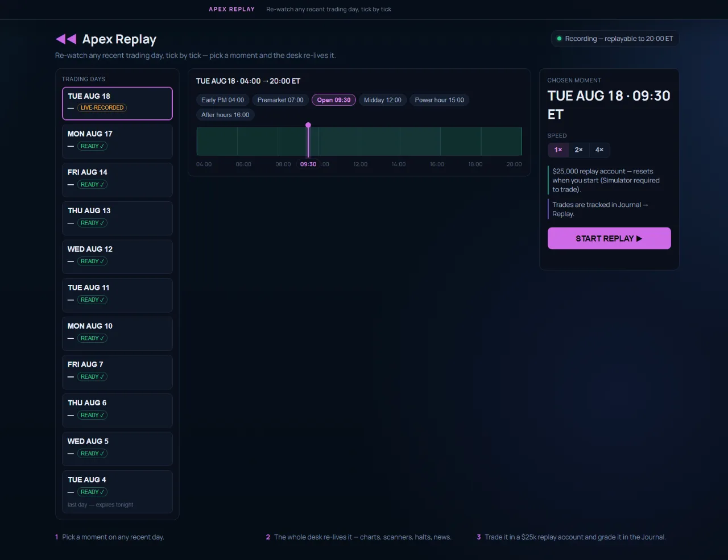Select the WED AUG 12 trading day
The height and width of the screenshot is (560, 728).
(117, 257)
